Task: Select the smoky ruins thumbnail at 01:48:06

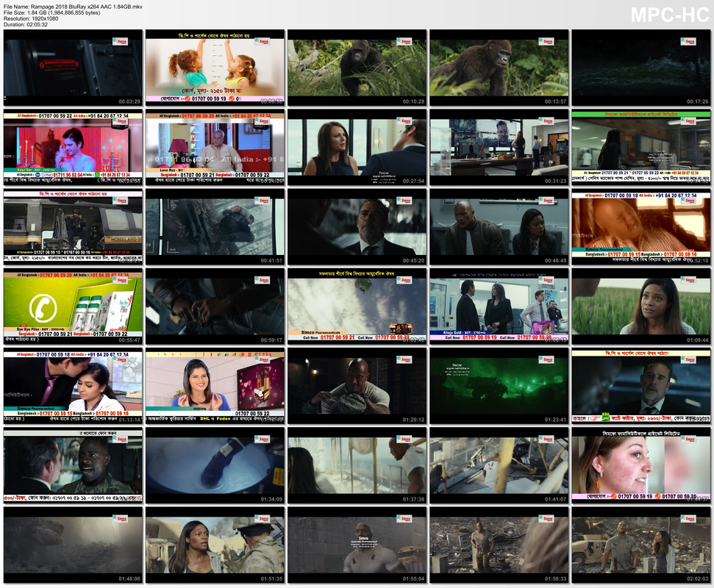Action: click(73, 545)
